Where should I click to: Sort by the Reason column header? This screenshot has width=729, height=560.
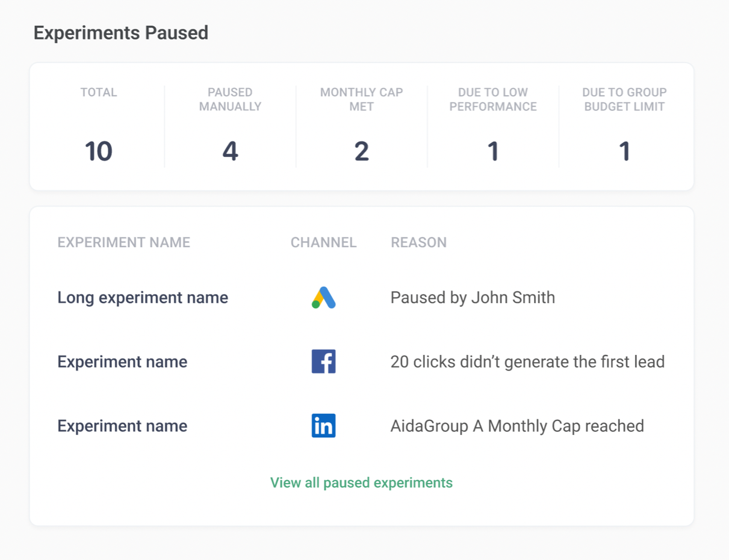click(x=418, y=242)
